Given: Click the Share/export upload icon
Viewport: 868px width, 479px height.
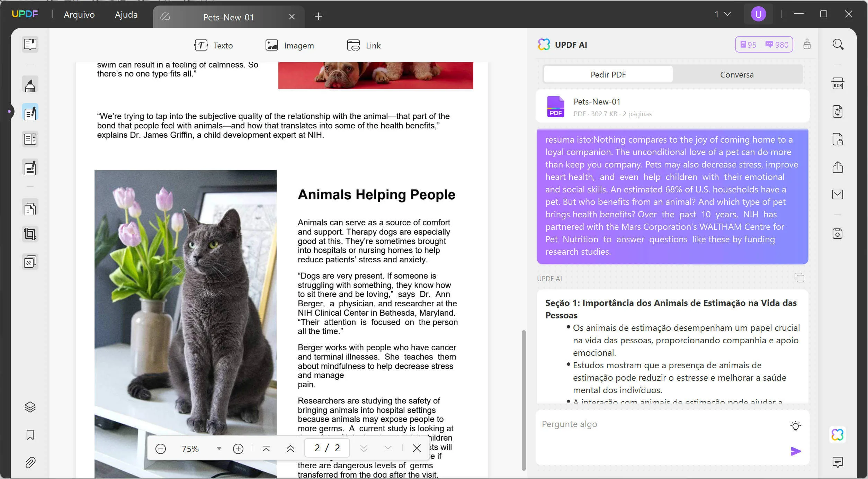Looking at the screenshot, I should pyautogui.click(x=838, y=167).
